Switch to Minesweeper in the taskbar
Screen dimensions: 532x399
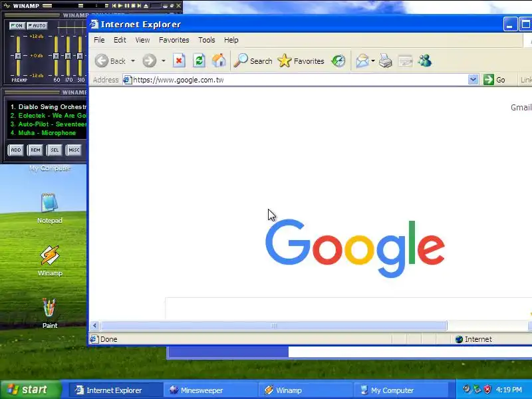(x=210, y=390)
